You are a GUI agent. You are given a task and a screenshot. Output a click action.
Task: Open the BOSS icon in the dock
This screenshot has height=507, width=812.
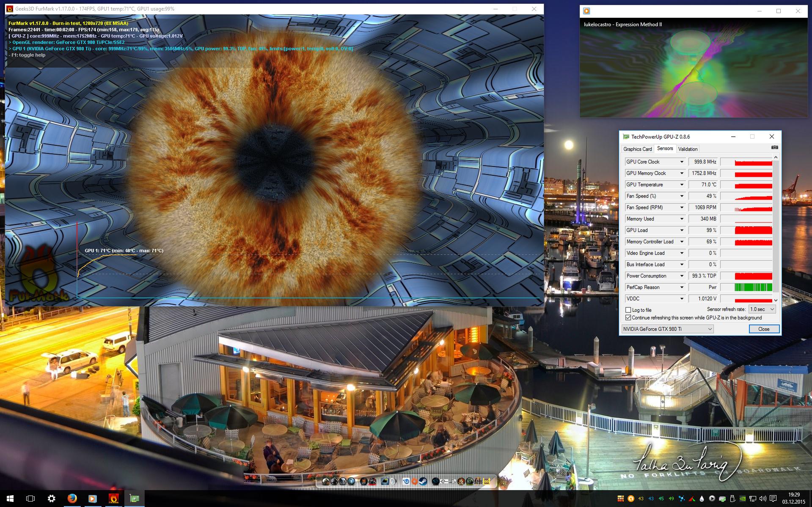[478, 481]
